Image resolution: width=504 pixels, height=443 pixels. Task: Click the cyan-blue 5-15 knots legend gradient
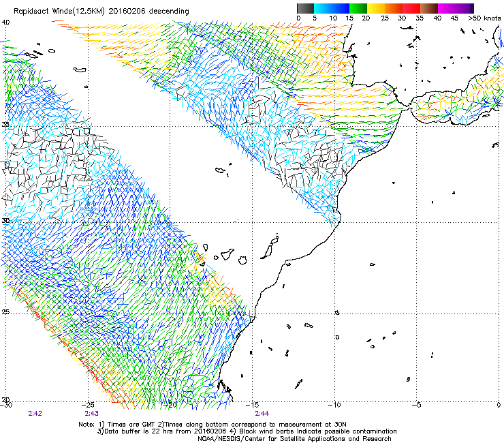[x=332, y=8]
